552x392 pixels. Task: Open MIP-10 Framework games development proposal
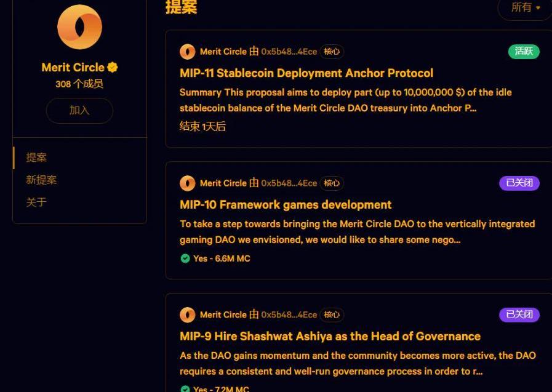286,205
